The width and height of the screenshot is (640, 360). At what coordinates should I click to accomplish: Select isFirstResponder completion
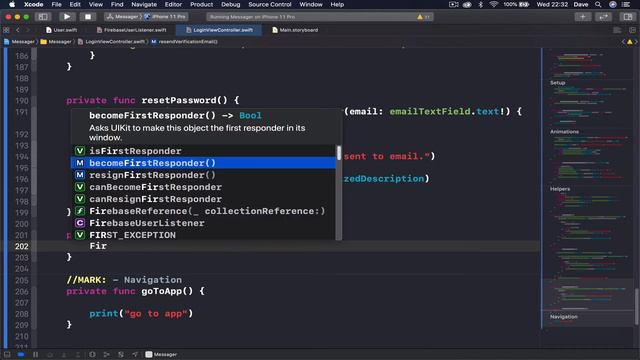pos(203,151)
